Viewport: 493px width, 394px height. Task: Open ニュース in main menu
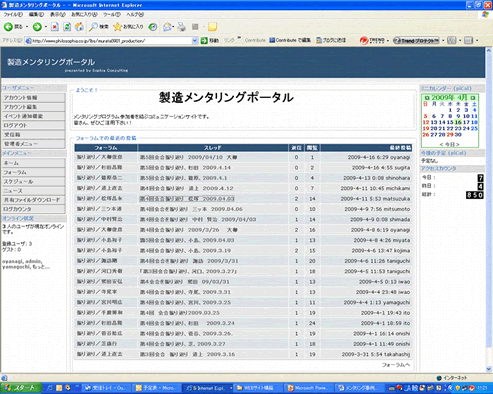(33, 191)
